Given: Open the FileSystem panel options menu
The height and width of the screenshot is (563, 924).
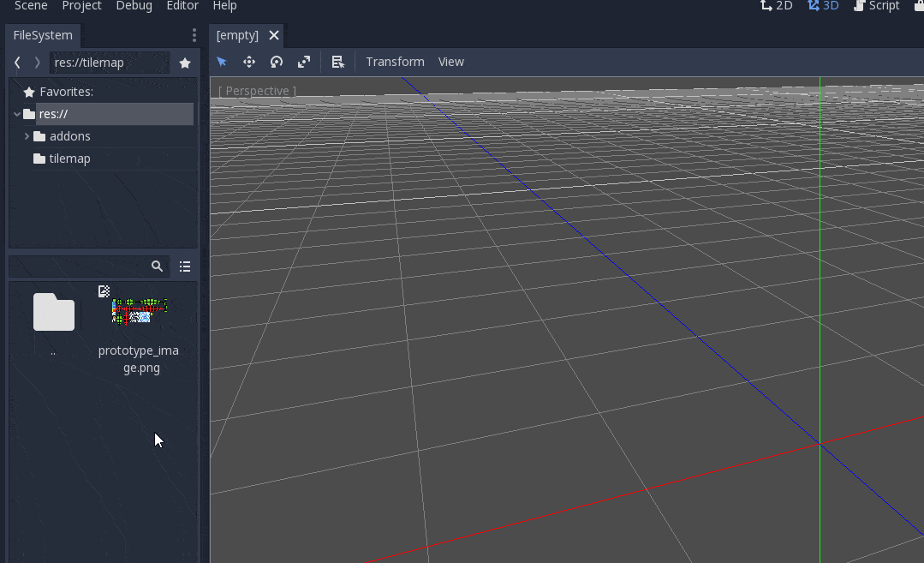Looking at the screenshot, I should click(194, 35).
